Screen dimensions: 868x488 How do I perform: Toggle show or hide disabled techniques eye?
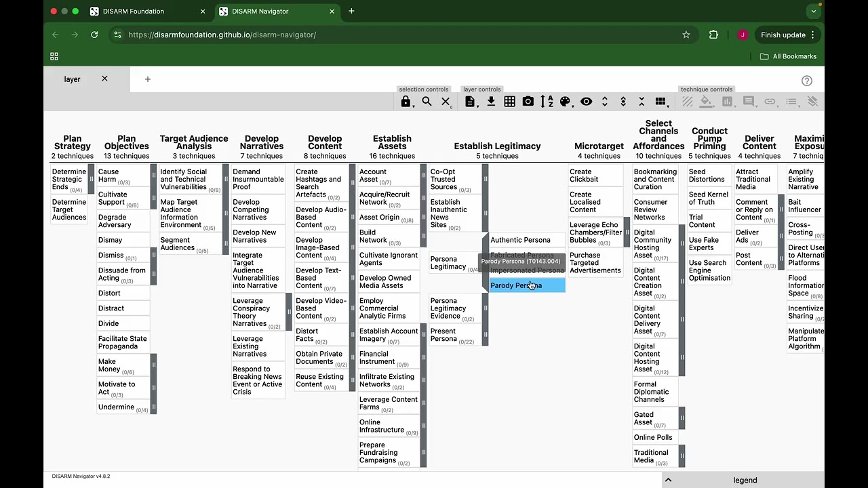coord(587,102)
